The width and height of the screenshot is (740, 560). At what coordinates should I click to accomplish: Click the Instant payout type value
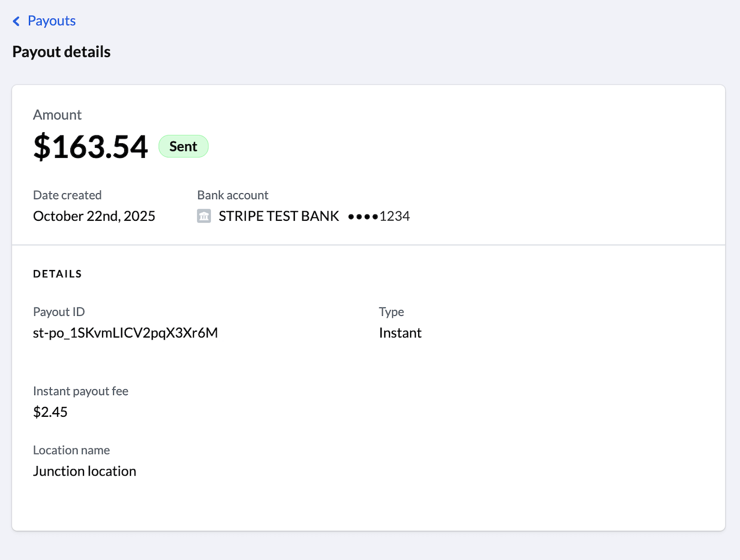pyautogui.click(x=400, y=333)
